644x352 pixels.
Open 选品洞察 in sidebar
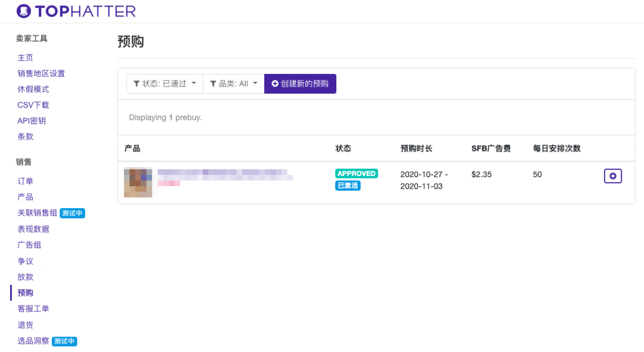33,341
